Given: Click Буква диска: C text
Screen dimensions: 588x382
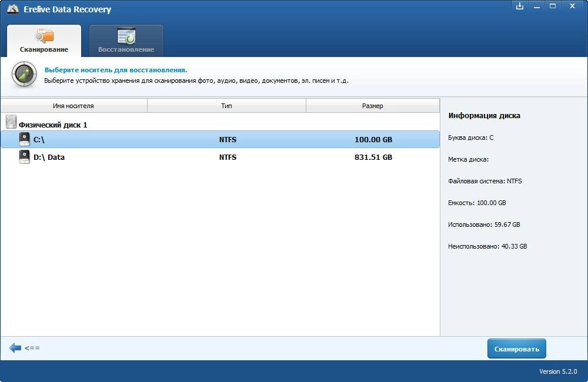Looking at the screenshot, I should pyautogui.click(x=470, y=138).
